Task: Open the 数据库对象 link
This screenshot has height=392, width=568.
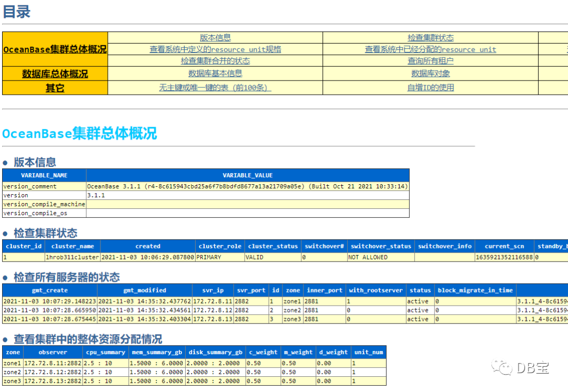Action: tap(430, 74)
